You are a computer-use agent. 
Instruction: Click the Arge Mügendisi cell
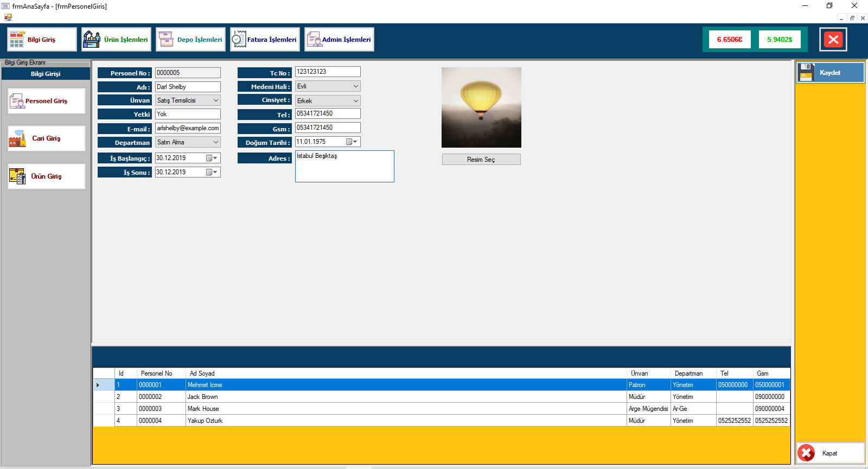(648, 409)
